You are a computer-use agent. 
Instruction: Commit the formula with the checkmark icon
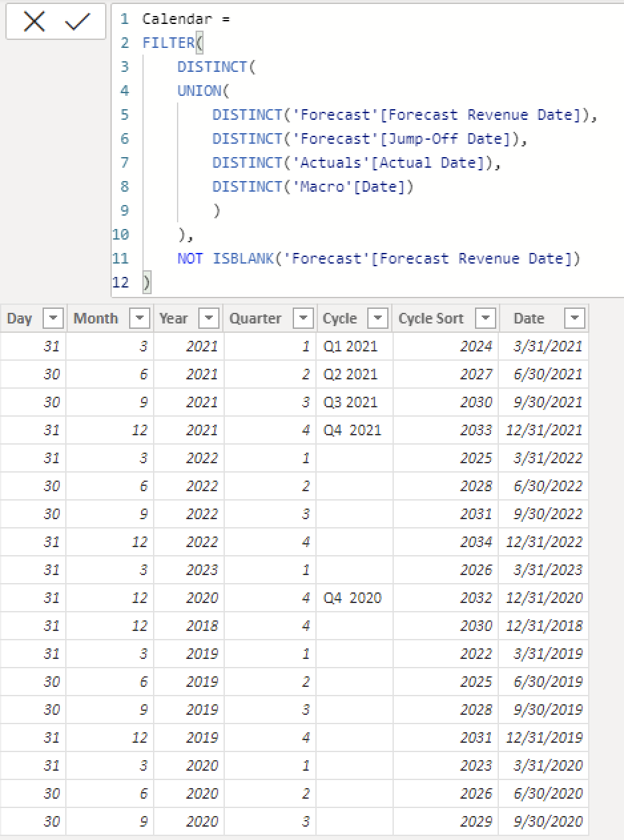pyautogui.click(x=78, y=22)
